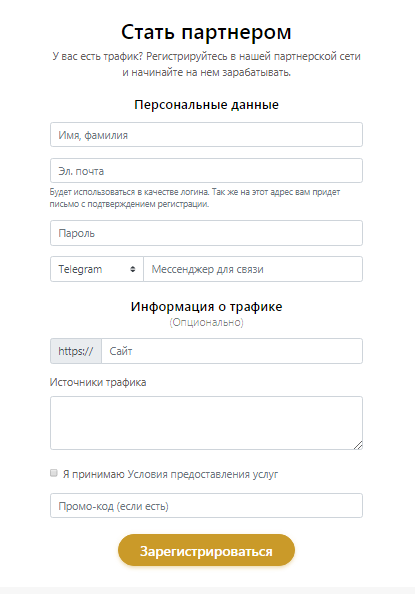Select the Пароль input field

(x=206, y=233)
